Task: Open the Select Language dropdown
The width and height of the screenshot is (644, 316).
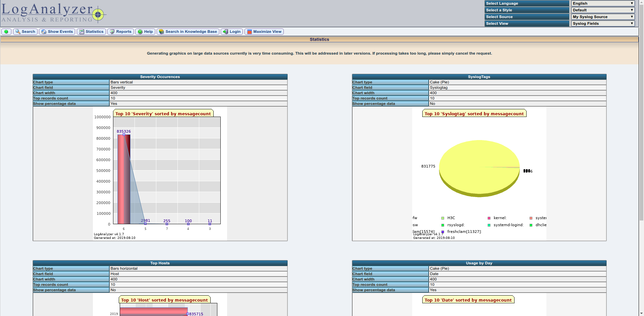Action: point(603,3)
